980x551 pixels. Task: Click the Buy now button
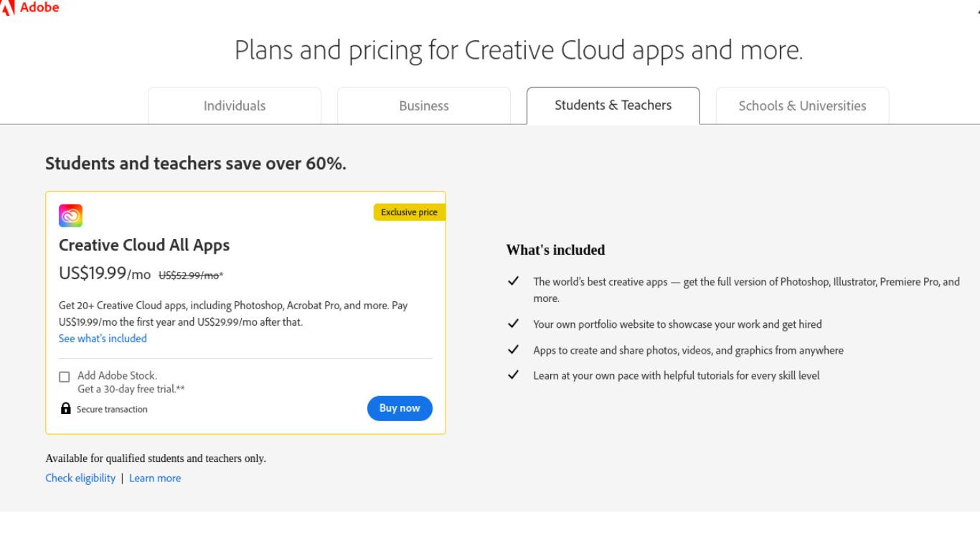(400, 408)
